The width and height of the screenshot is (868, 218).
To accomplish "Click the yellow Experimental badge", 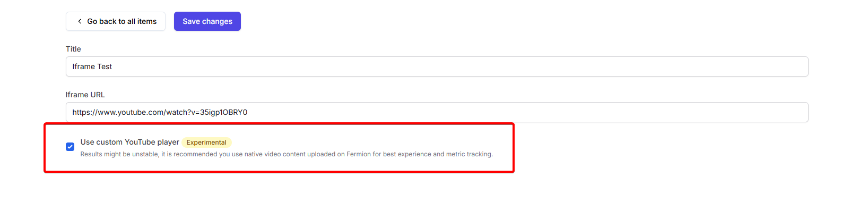I will coord(206,142).
